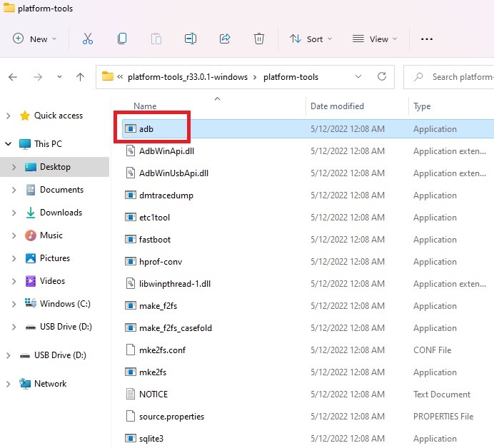Click the Pictures icon in sidebar
The image size is (494, 448).
point(31,258)
